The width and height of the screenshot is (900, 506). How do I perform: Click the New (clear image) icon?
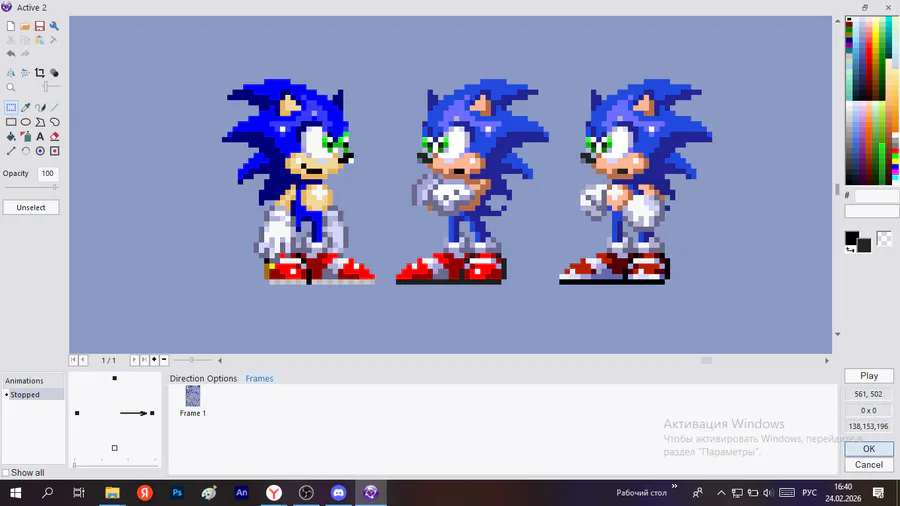pyautogui.click(x=11, y=26)
